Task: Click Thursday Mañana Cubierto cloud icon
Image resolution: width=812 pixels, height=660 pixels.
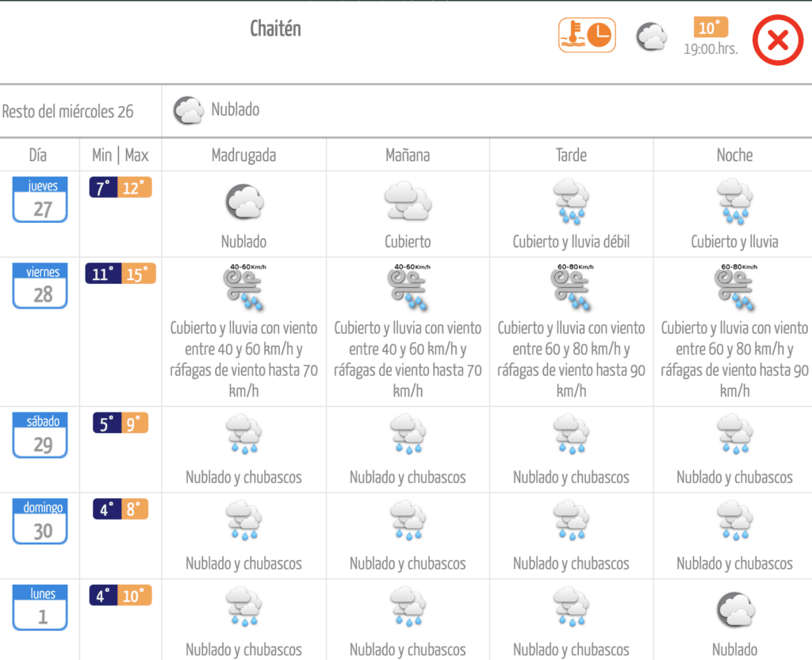Action: pyautogui.click(x=408, y=201)
